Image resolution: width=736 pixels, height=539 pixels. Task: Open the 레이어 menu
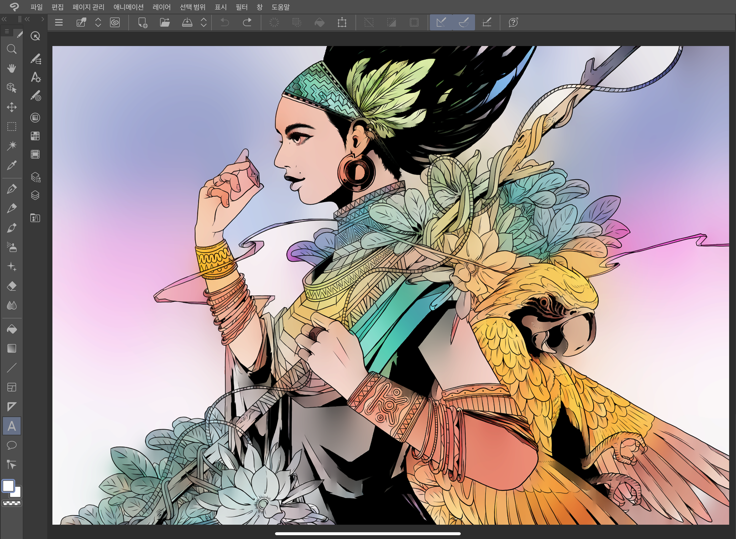click(x=161, y=7)
